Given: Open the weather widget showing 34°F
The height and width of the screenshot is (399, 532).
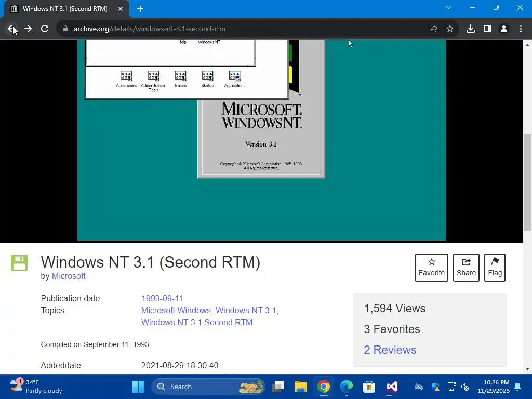Looking at the screenshot, I should (x=36, y=387).
